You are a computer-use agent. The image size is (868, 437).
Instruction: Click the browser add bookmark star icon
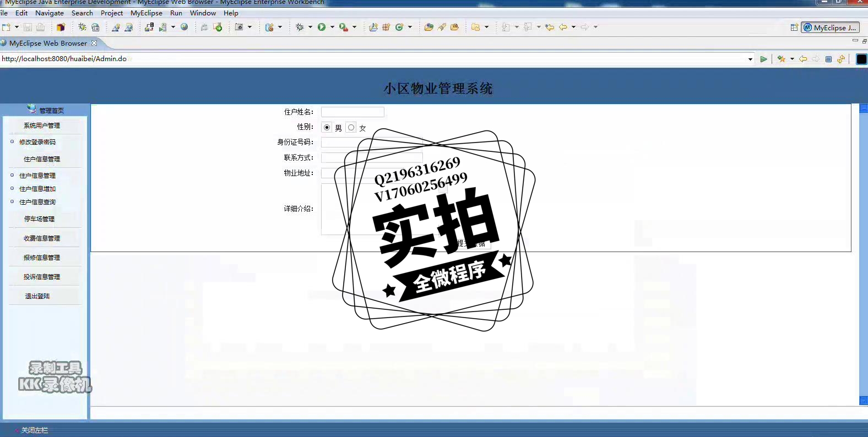781,59
